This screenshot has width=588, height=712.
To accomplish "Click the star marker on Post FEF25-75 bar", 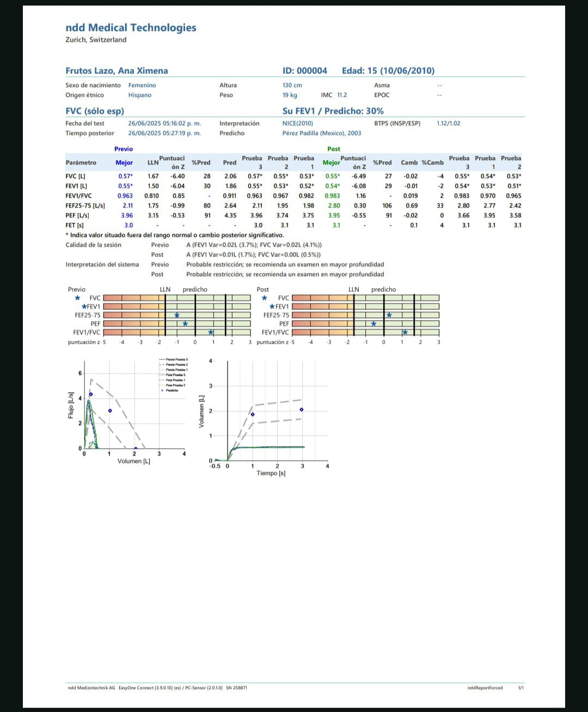I will pos(389,315).
